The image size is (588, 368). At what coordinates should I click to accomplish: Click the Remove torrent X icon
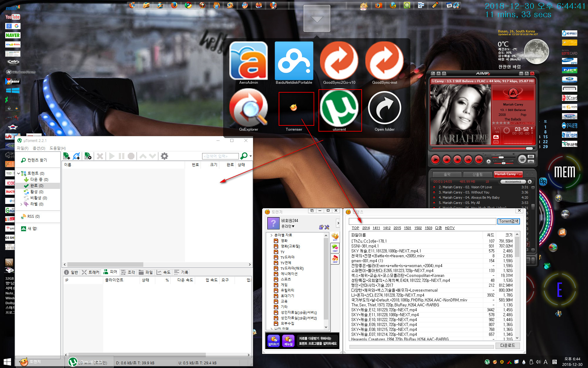coord(100,156)
